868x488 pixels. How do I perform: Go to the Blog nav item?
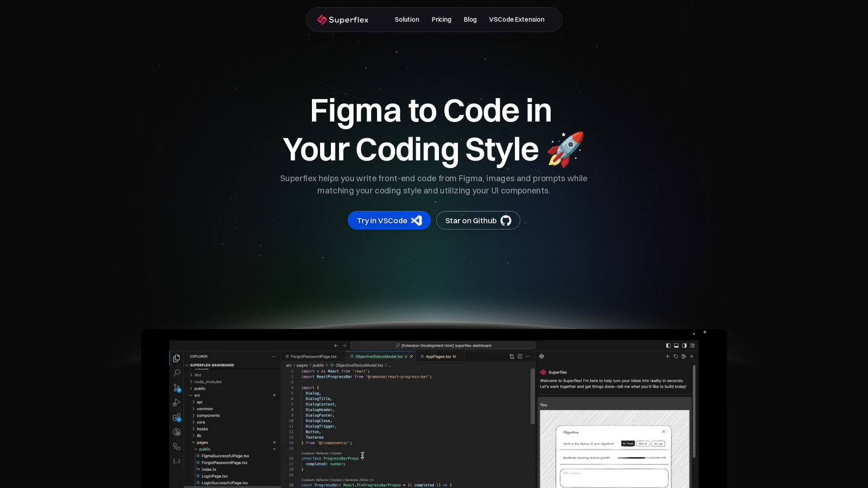(470, 20)
